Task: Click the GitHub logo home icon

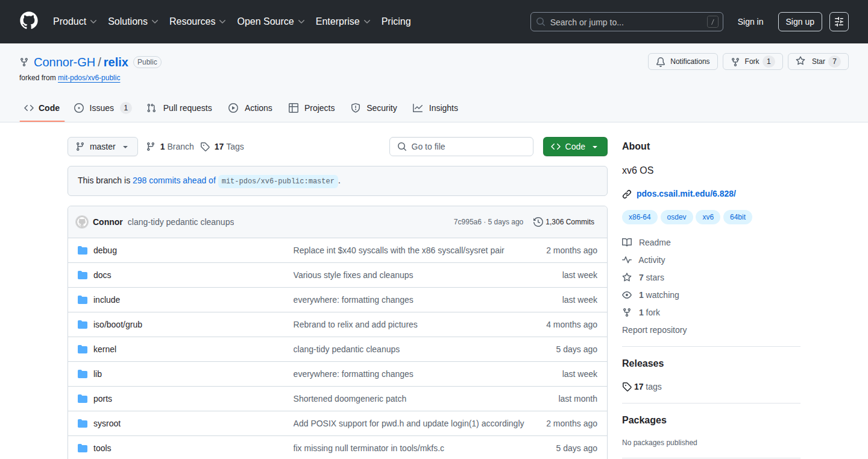Action: tap(29, 21)
